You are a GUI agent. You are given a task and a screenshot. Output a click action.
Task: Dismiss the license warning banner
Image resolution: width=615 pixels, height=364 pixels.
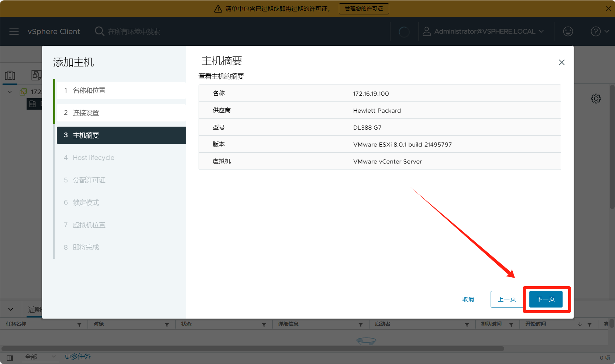608,8
